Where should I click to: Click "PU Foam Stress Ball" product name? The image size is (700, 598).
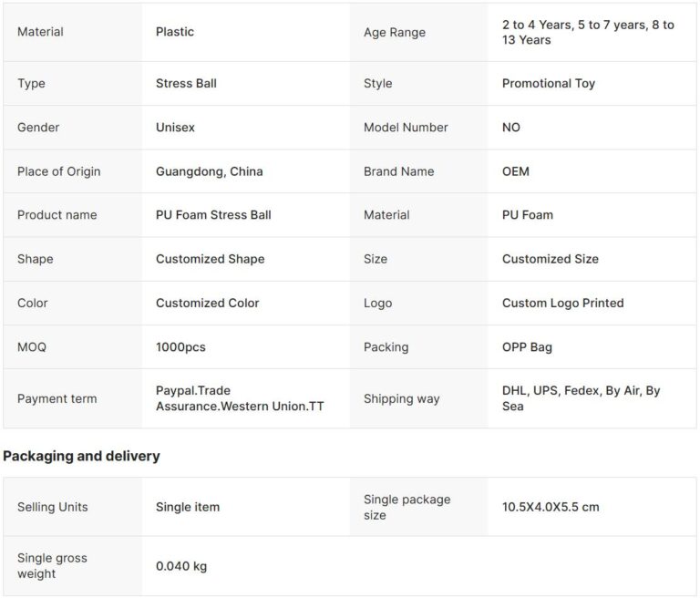click(x=213, y=215)
